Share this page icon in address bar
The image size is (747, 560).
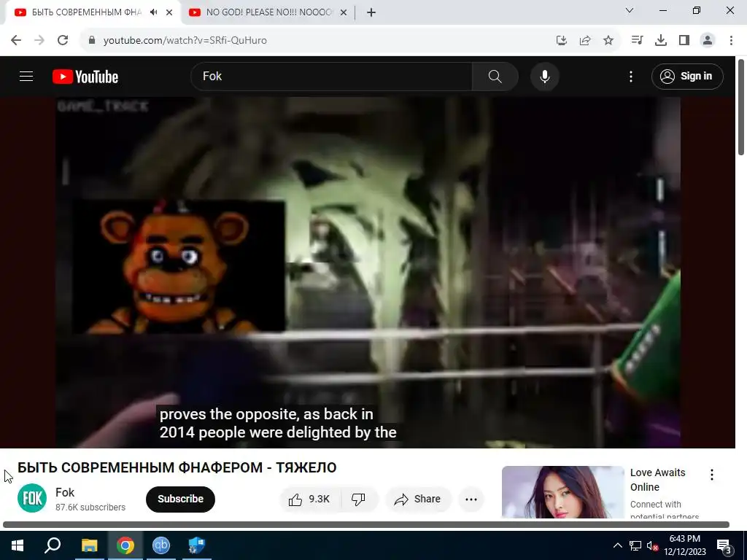click(585, 41)
